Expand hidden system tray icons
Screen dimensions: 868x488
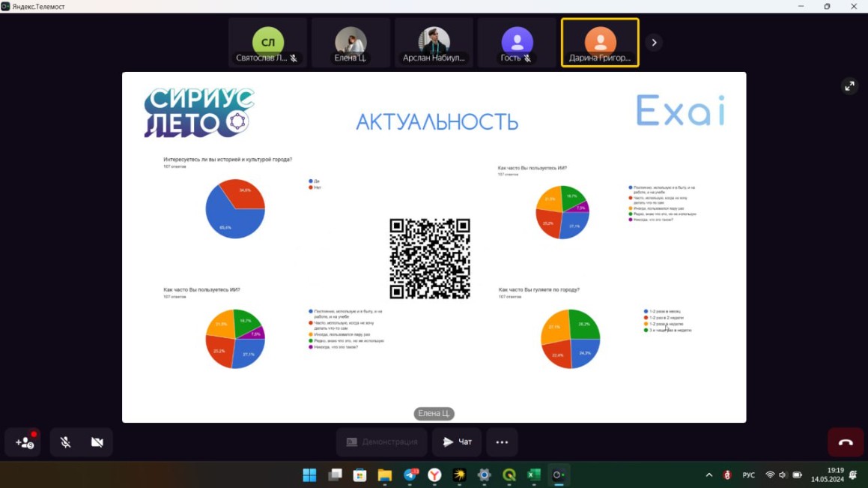tap(708, 475)
